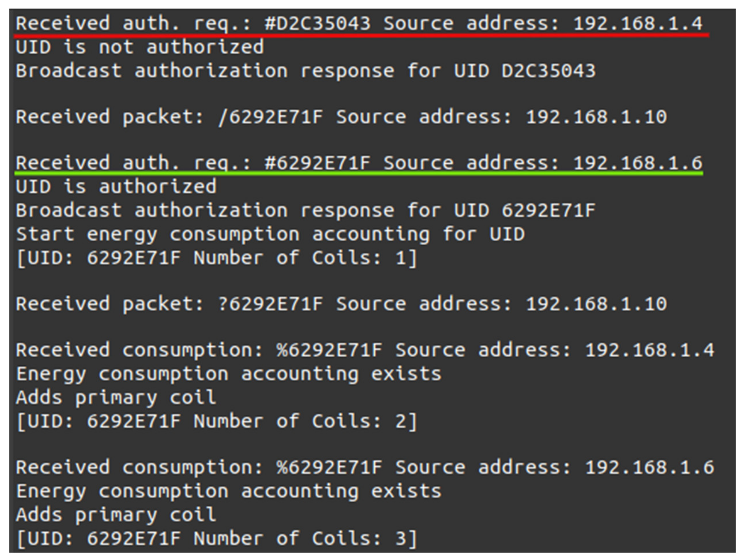Click the auth request line for #D2C35043
The image size is (745, 560).
359,24
